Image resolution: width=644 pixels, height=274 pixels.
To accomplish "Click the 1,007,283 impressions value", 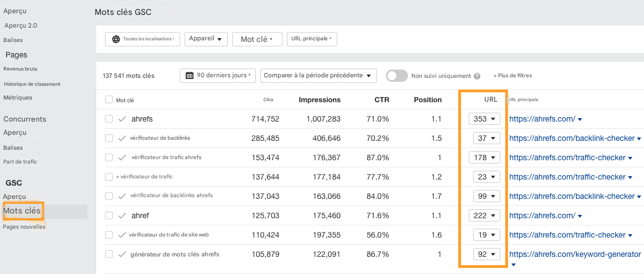I will pyautogui.click(x=323, y=119).
